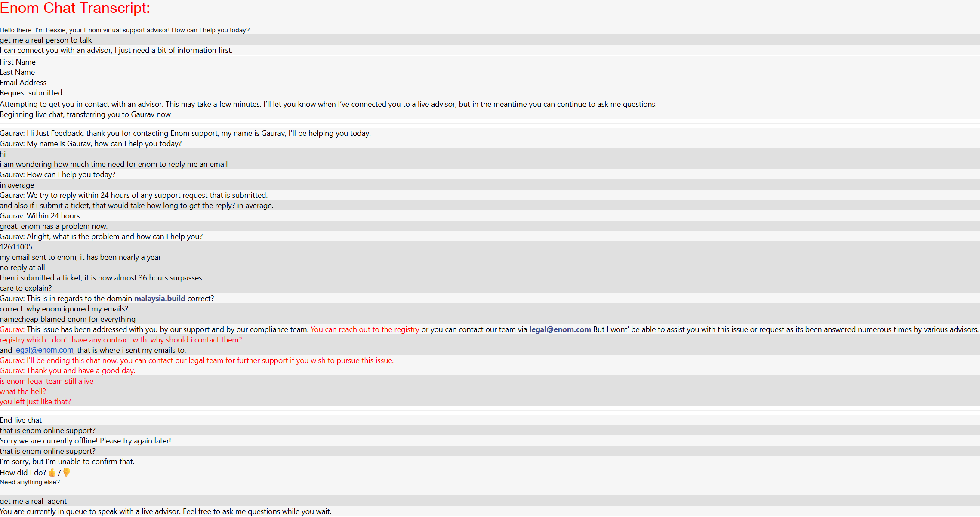Click "Sorry we are currently offline!" message
Image resolution: width=980 pixels, height=517 pixels.
click(86, 441)
